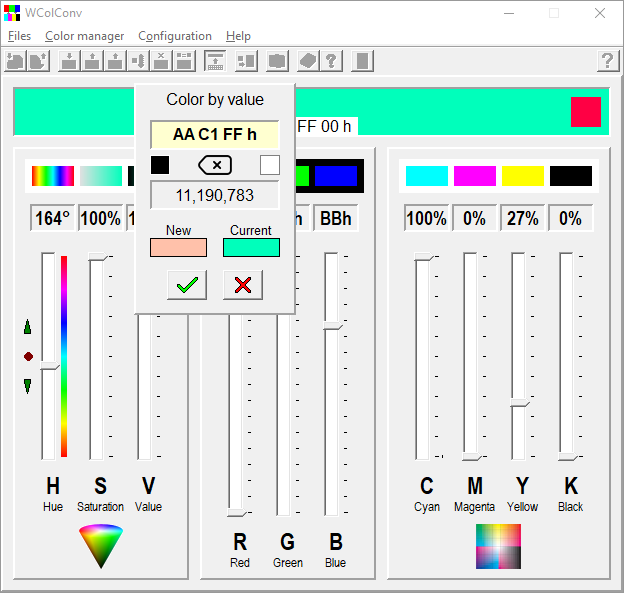Click the polygon eraser-shaped toolbar icon
624x593 pixels.
pos(308,61)
